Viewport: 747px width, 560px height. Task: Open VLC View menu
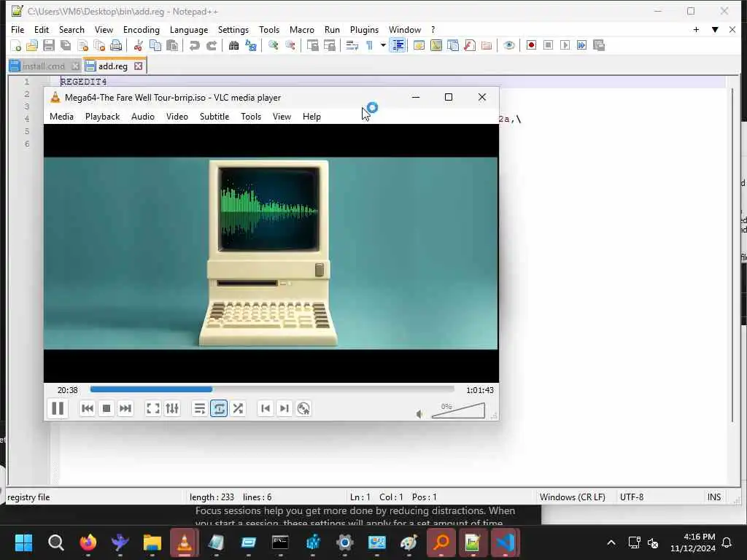pyautogui.click(x=282, y=117)
